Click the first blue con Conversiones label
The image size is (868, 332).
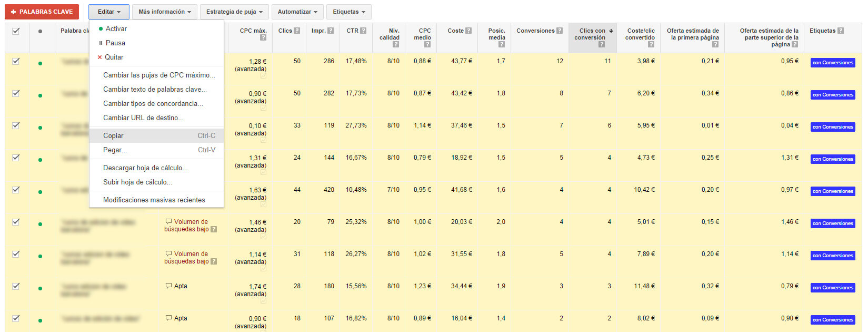(832, 63)
